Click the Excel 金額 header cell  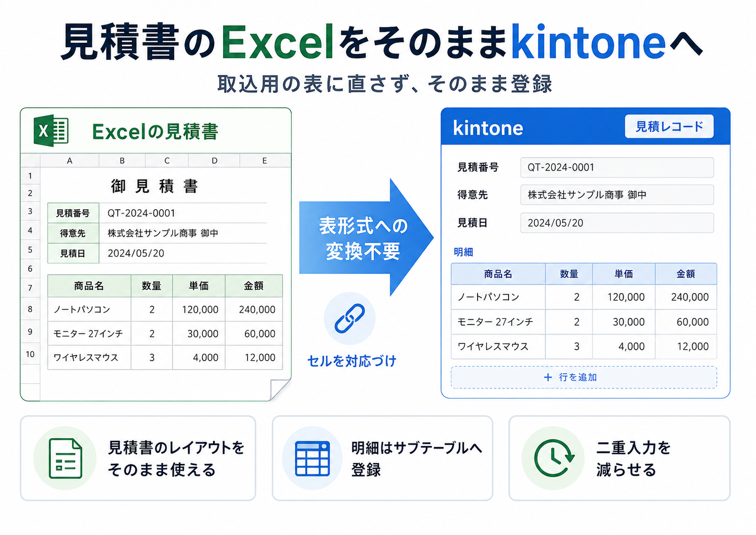[254, 286]
